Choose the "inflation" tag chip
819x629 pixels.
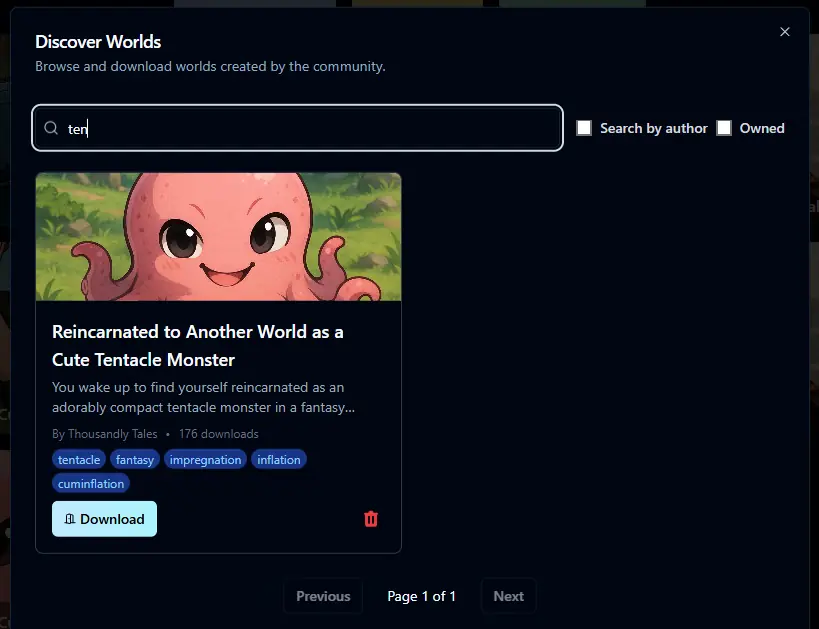(x=278, y=460)
